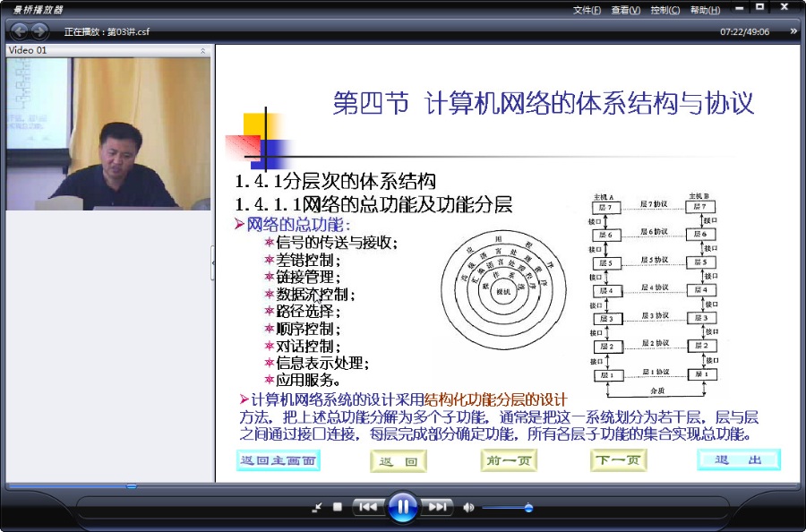Go to the next page with 下一页
Screen dimensions: 806x532
(x=618, y=460)
